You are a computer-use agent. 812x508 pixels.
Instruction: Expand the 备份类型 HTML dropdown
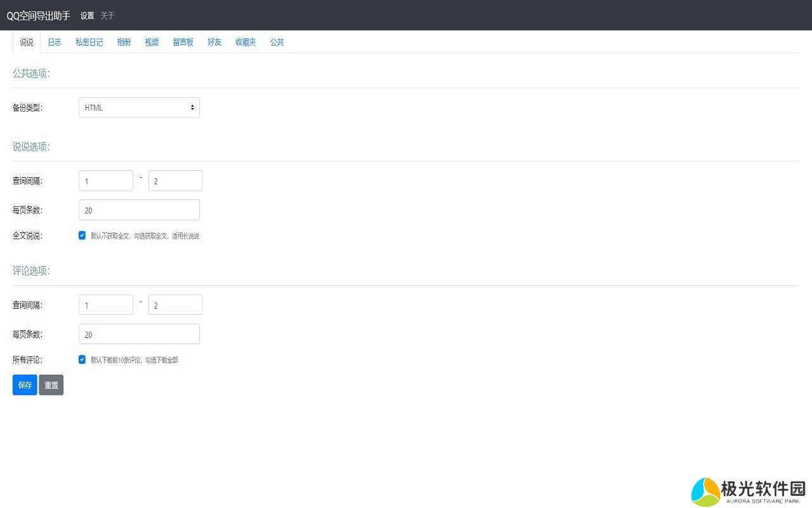tap(139, 107)
